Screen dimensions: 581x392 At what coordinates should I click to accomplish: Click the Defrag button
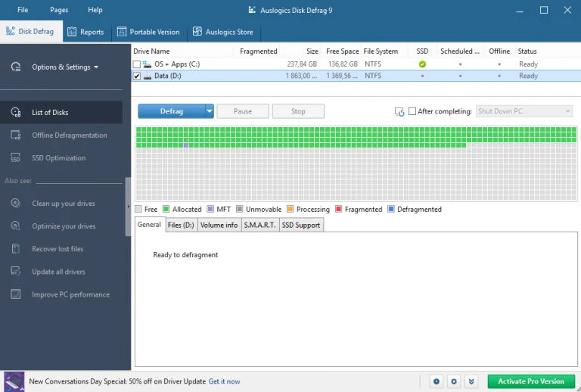point(172,111)
